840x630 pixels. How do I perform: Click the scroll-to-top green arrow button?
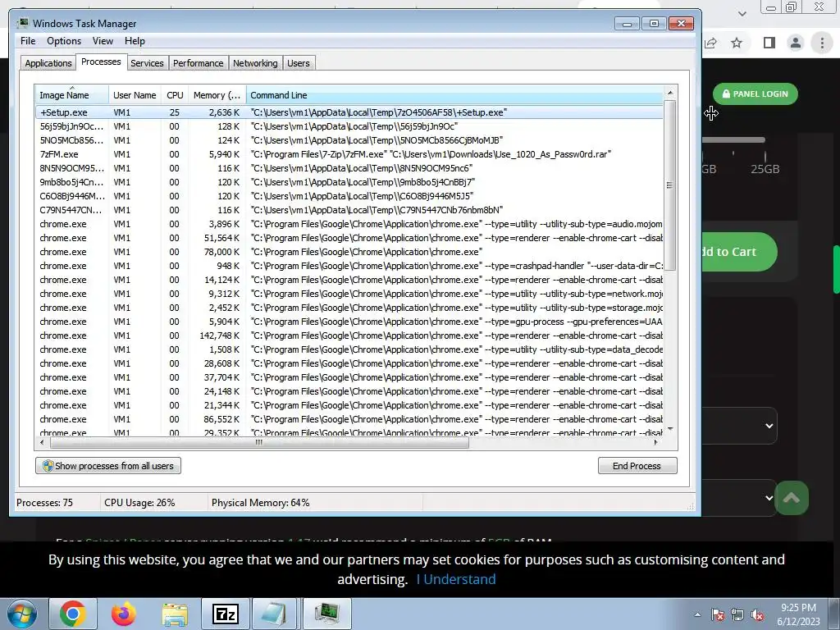coord(792,498)
